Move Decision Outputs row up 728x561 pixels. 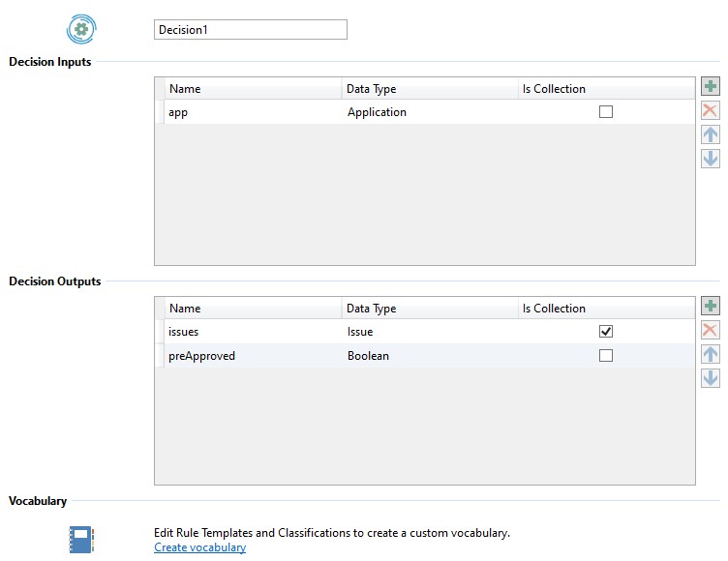pyautogui.click(x=711, y=355)
